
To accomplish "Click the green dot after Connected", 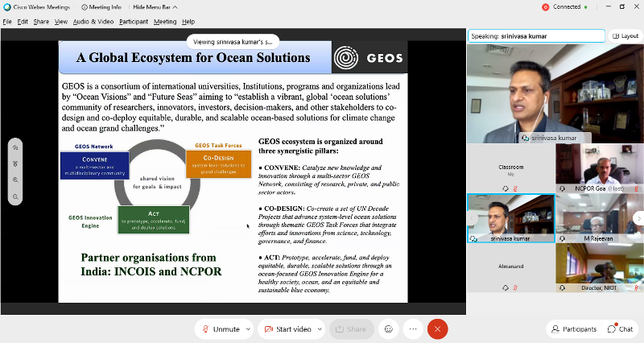I will (x=586, y=7).
